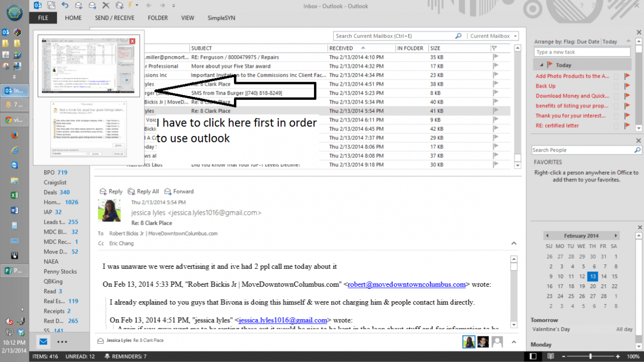Click the muted volume icon in system tray

(9, 321)
